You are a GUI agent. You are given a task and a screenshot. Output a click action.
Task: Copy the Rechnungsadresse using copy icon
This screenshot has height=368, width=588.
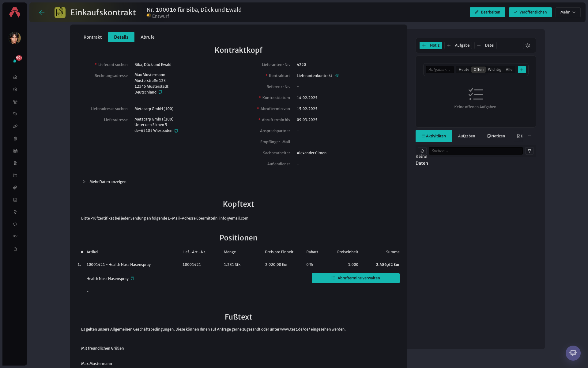coord(160,92)
